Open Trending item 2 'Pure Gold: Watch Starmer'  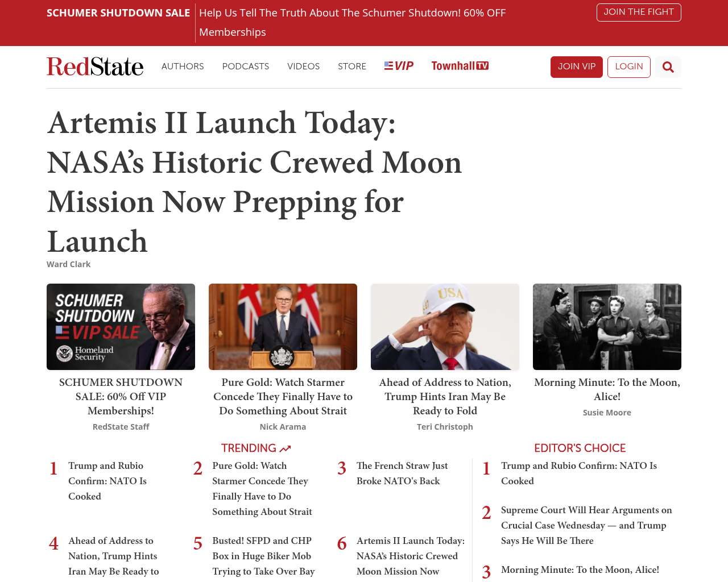pyautogui.click(x=262, y=489)
